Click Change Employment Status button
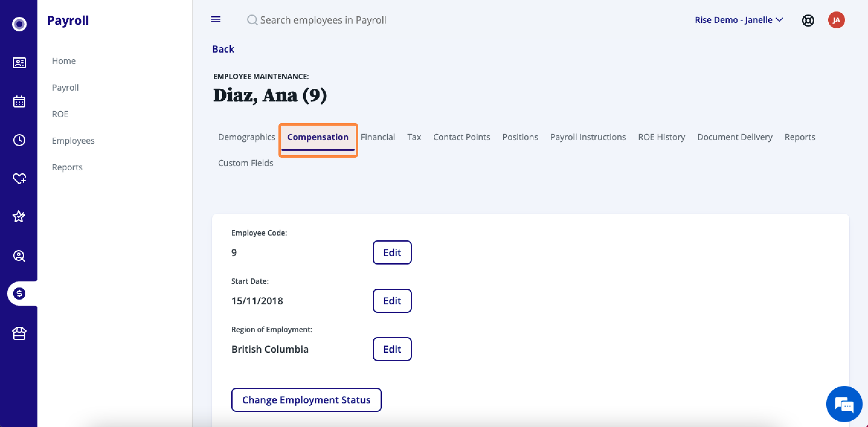The image size is (868, 427). click(x=306, y=400)
